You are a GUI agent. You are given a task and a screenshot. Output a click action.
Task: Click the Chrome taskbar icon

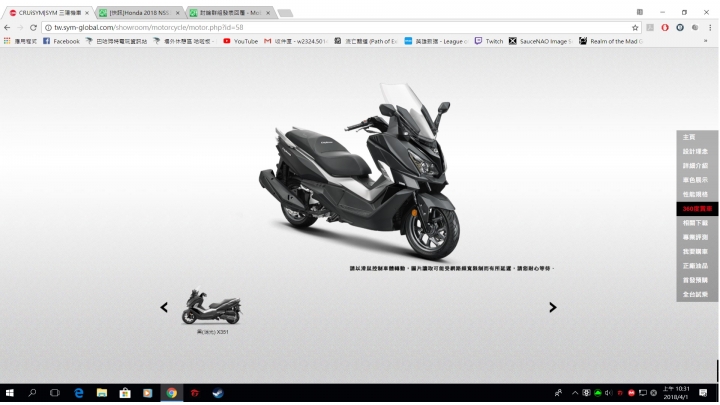(x=172, y=393)
